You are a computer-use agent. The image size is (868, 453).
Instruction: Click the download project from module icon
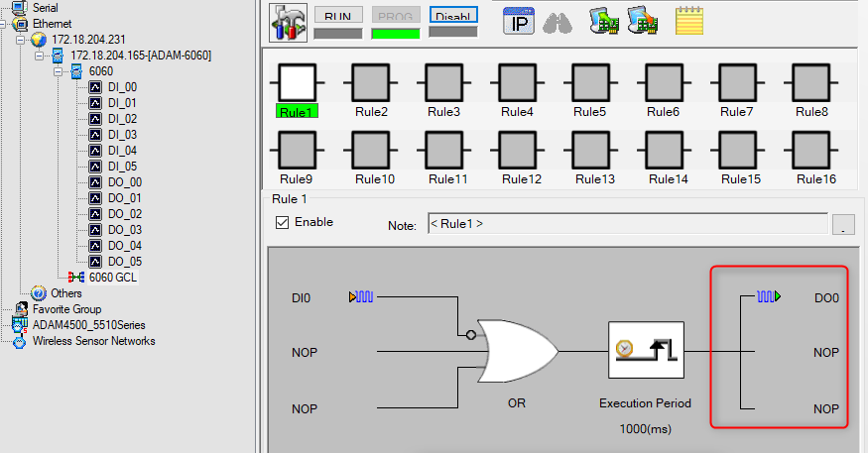click(643, 21)
